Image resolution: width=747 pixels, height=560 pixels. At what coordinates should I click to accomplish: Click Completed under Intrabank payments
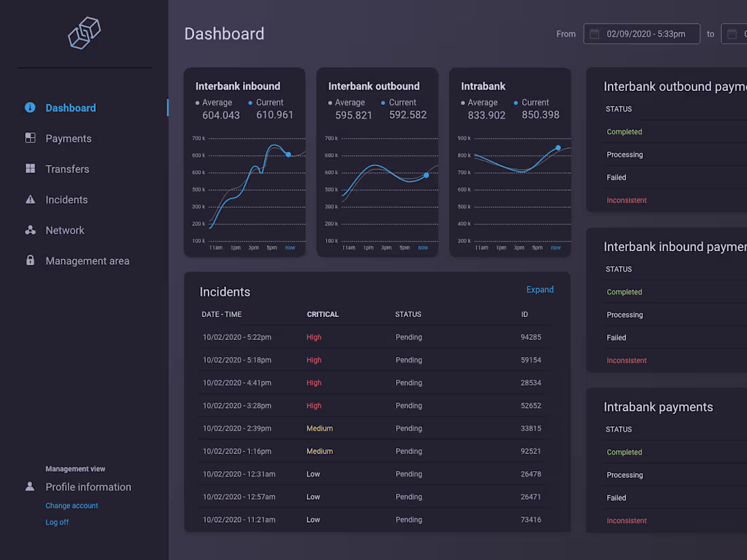[x=624, y=452]
